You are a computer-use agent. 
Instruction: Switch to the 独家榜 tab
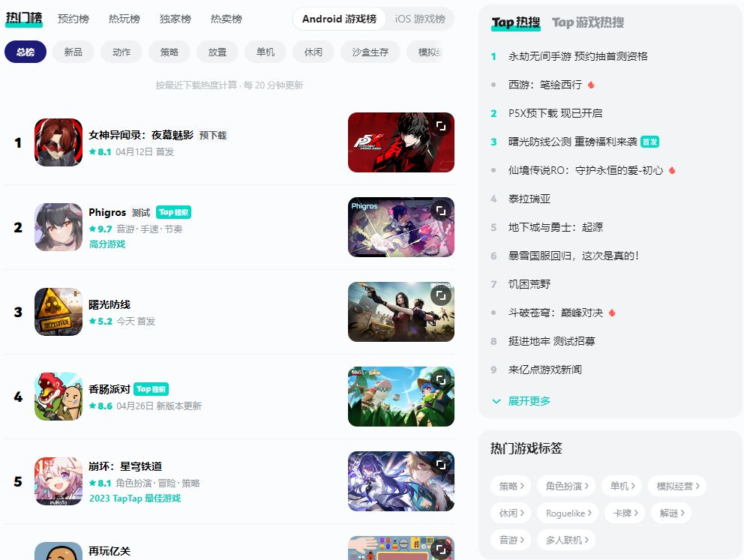(x=175, y=19)
